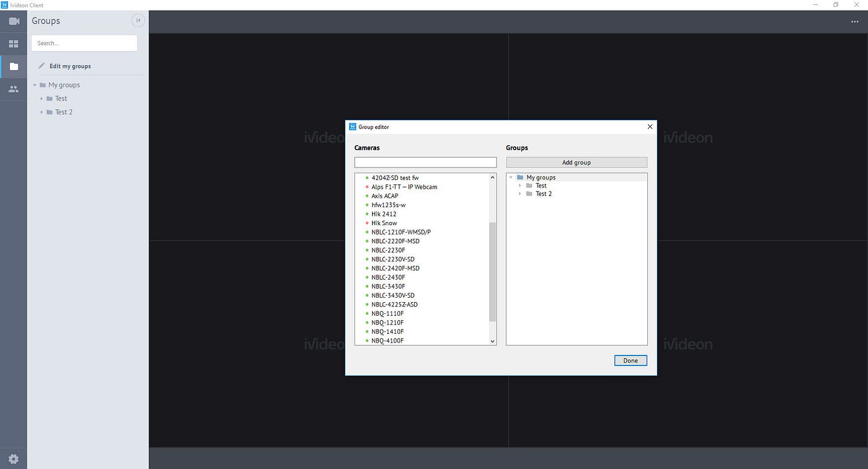Open the three-dots menu at top right
This screenshot has height=469, width=868.
(855, 22)
